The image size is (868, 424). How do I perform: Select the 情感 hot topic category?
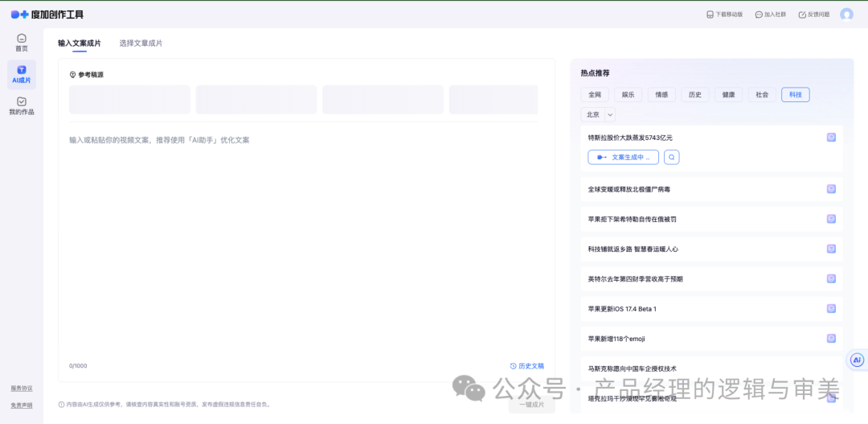pyautogui.click(x=661, y=95)
